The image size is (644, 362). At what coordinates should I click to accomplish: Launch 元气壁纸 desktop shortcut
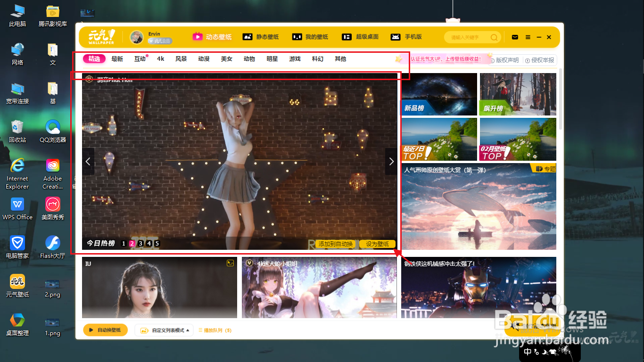pyautogui.click(x=17, y=286)
